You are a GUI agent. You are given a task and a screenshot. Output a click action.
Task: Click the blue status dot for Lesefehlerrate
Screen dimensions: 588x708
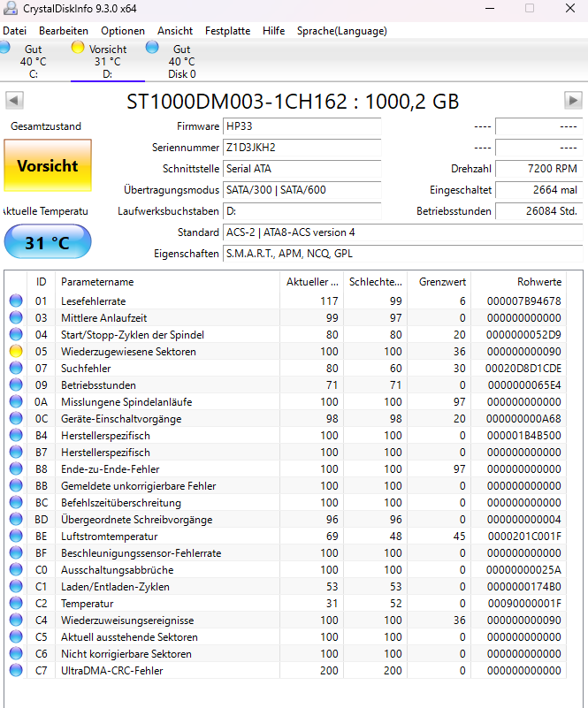(16, 301)
